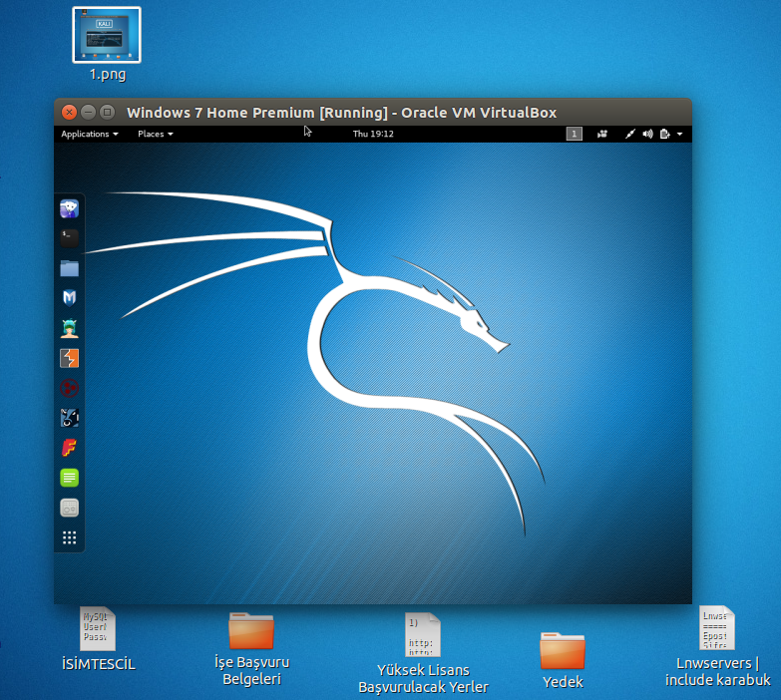The height and width of the screenshot is (700, 781).
Task: Launch Metasploit from the dock
Action: point(70,297)
